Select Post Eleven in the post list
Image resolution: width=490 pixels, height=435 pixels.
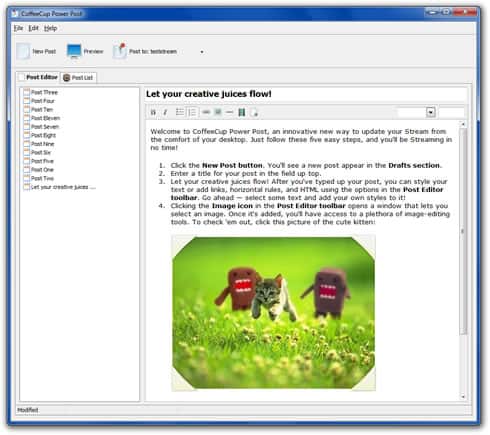[42, 118]
